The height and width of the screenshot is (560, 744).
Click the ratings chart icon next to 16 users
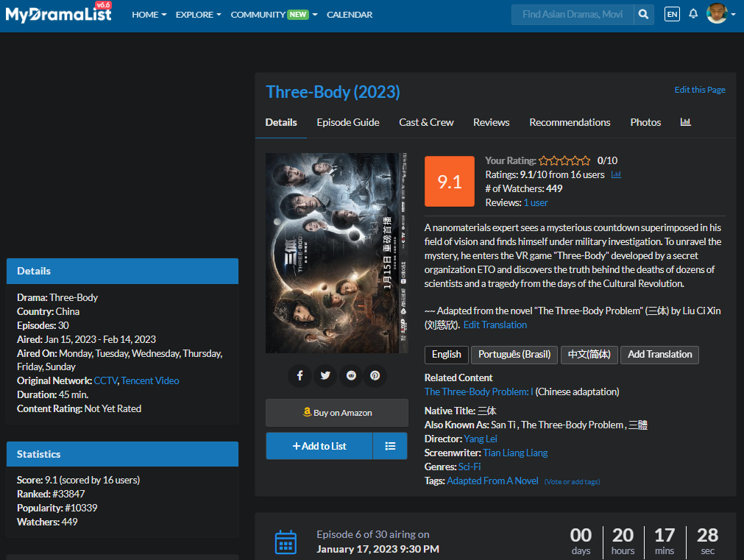coord(617,175)
